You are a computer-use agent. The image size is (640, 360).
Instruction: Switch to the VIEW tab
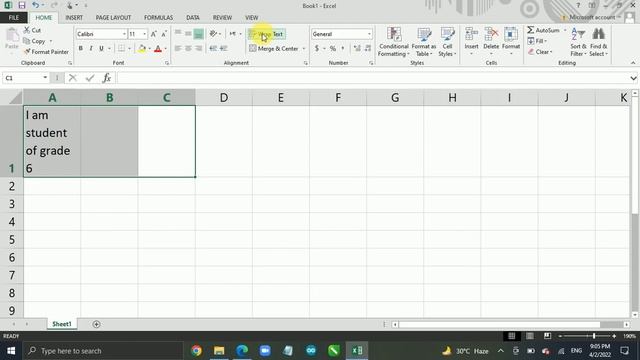click(251, 18)
